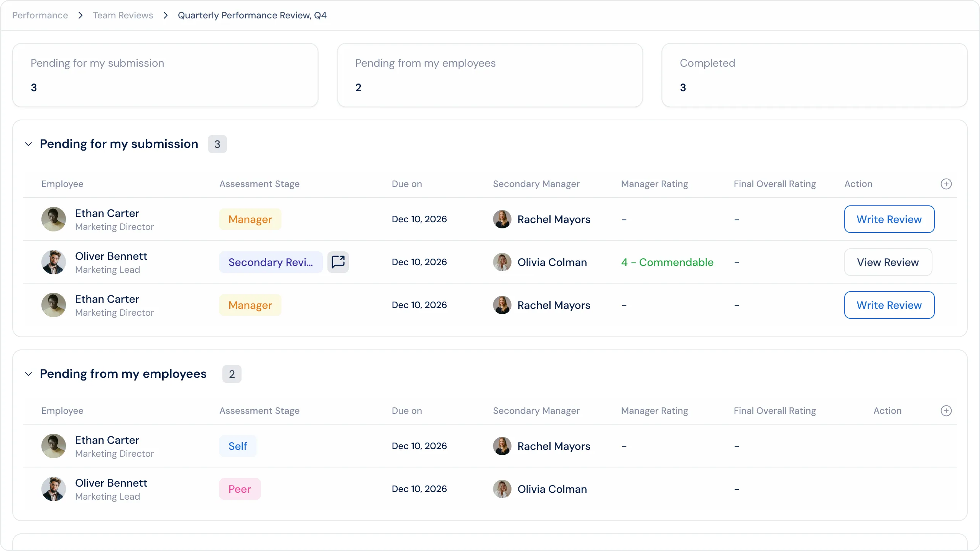Click View Review for Oliver Bennett
This screenshot has height=551, width=980.
pyautogui.click(x=888, y=262)
